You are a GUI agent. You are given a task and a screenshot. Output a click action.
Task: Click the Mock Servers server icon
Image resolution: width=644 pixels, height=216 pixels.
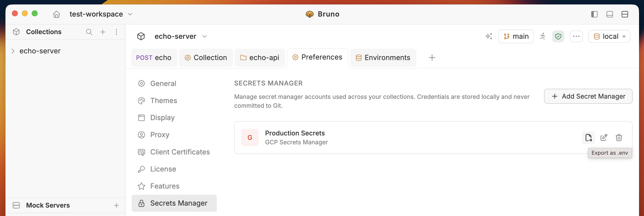click(x=16, y=206)
